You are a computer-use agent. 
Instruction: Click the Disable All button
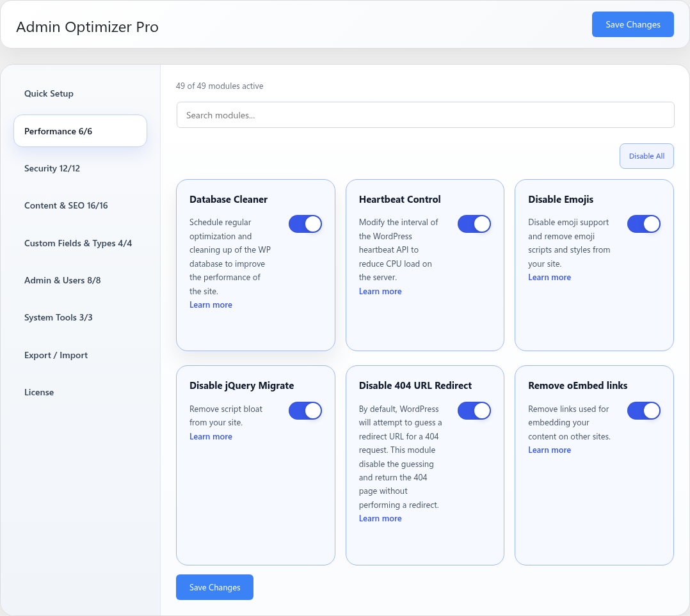point(646,156)
